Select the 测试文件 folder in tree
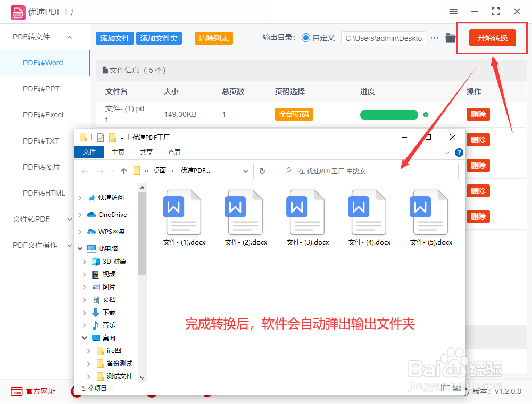This screenshot has width=532, height=404. click(115, 376)
